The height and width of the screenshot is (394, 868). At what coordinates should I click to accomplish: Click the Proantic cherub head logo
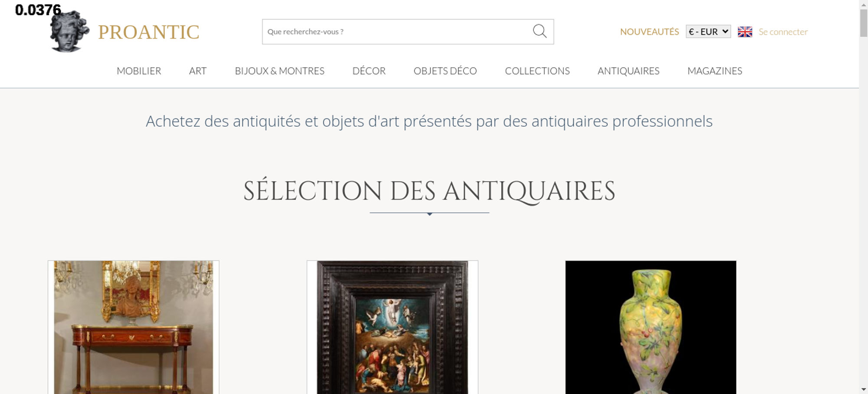click(x=69, y=31)
